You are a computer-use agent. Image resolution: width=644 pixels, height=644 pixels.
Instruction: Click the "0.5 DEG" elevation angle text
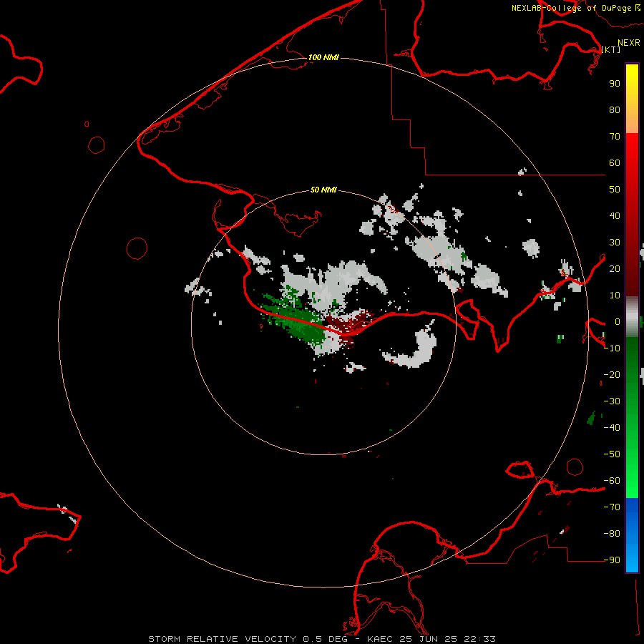coord(326,639)
